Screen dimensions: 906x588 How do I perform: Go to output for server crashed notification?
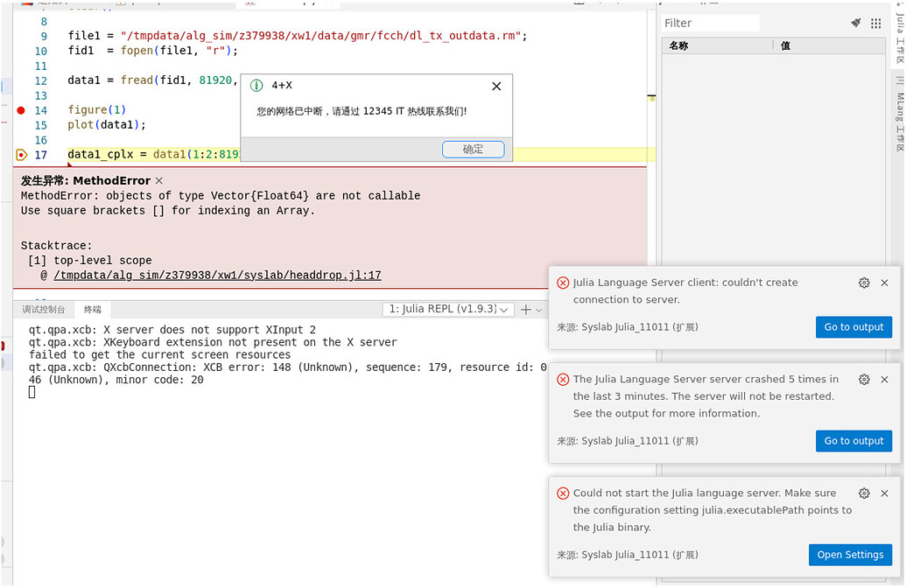click(853, 441)
